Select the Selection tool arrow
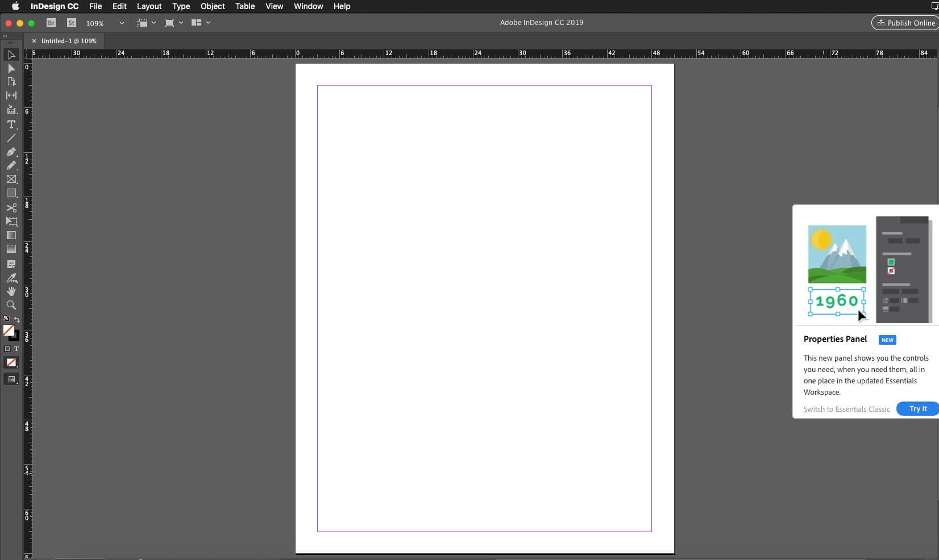939x560 pixels. click(x=11, y=55)
